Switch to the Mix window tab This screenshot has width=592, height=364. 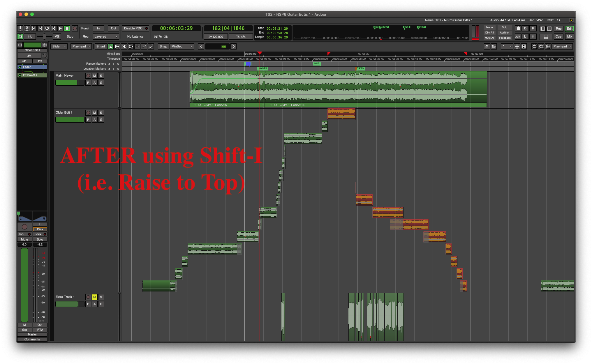click(569, 37)
